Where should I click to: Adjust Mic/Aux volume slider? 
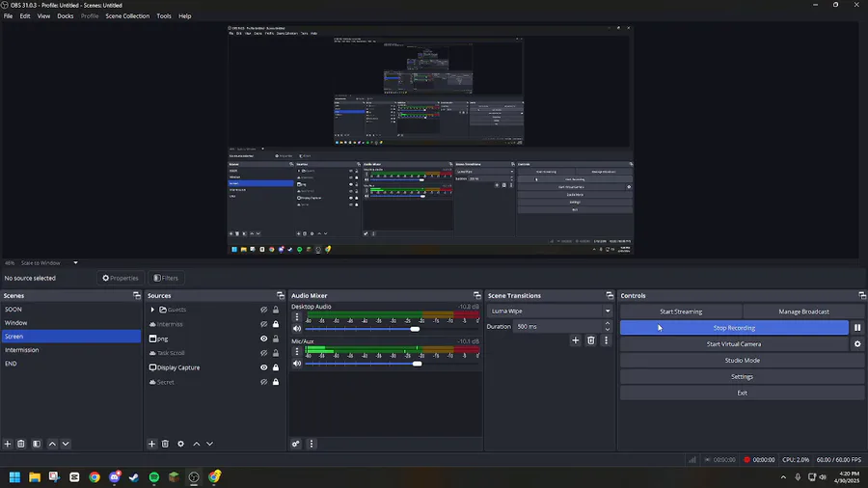[417, 364]
